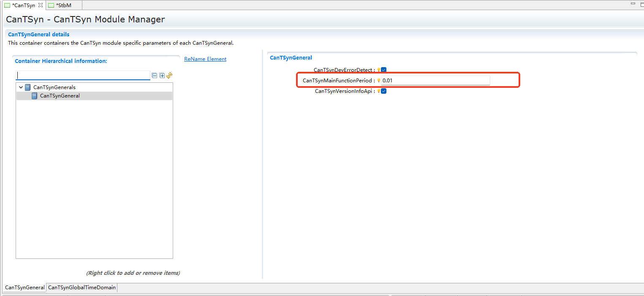
Task: Uncheck the CanTSynDevErrorDetect checkbox
Action: pos(384,70)
